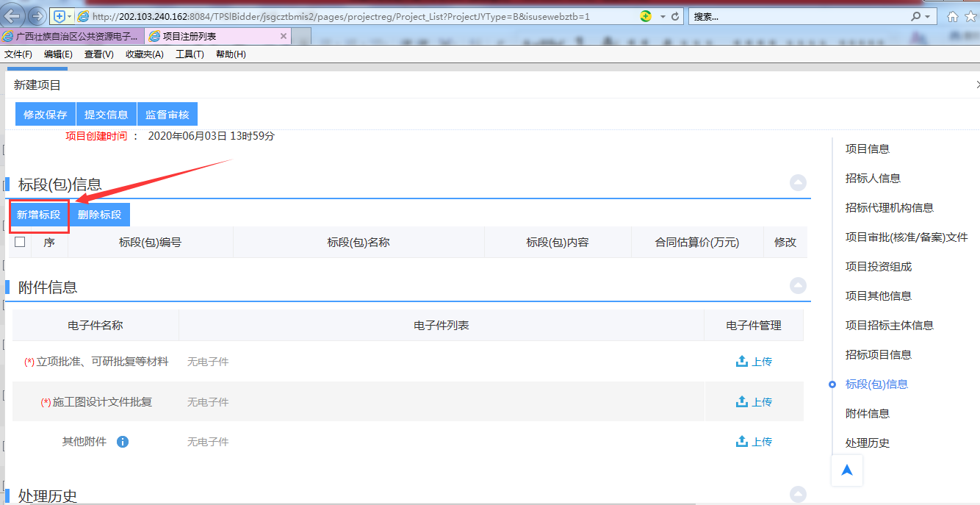Image resolution: width=980 pixels, height=505 pixels.
Task: Open the browser home page icon
Action: [x=953, y=16]
